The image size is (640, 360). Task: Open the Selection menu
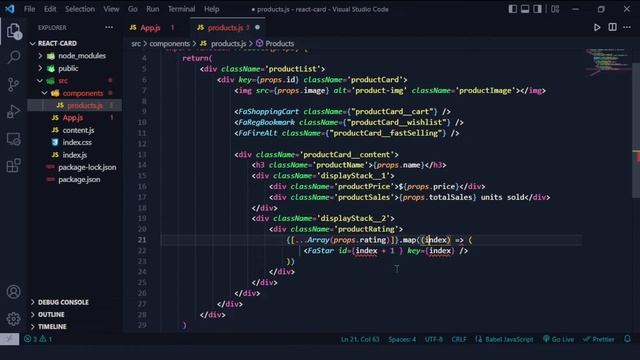(x=80, y=9)
